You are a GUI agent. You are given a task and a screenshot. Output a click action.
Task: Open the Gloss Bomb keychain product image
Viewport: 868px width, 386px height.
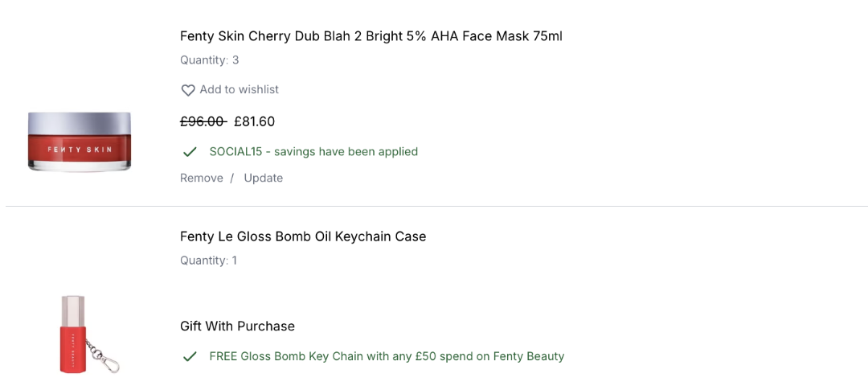tap(79, 333)
